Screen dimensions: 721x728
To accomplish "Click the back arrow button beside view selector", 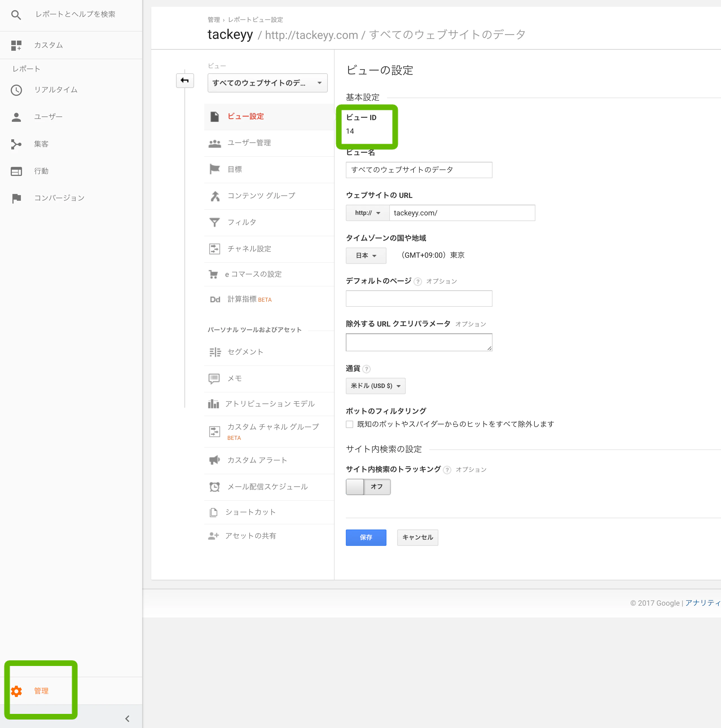I will coord(185,80).
